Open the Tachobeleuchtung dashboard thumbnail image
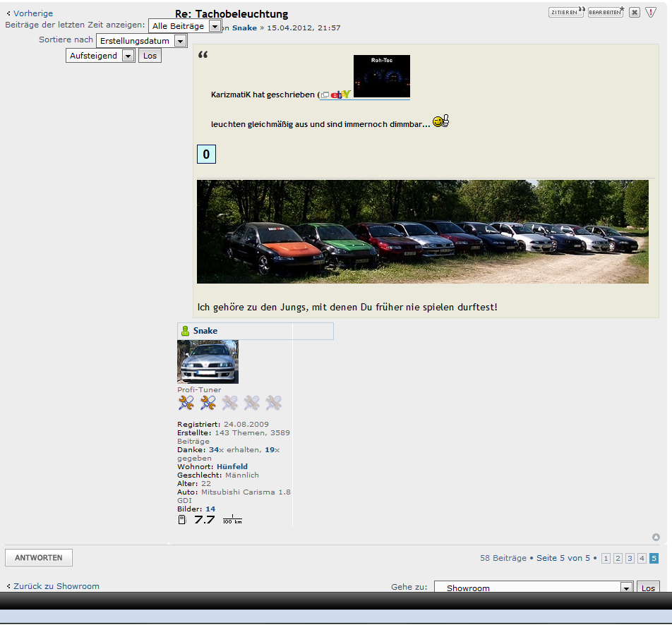Viewport: 672px width, 625px height. click(381, 76)
